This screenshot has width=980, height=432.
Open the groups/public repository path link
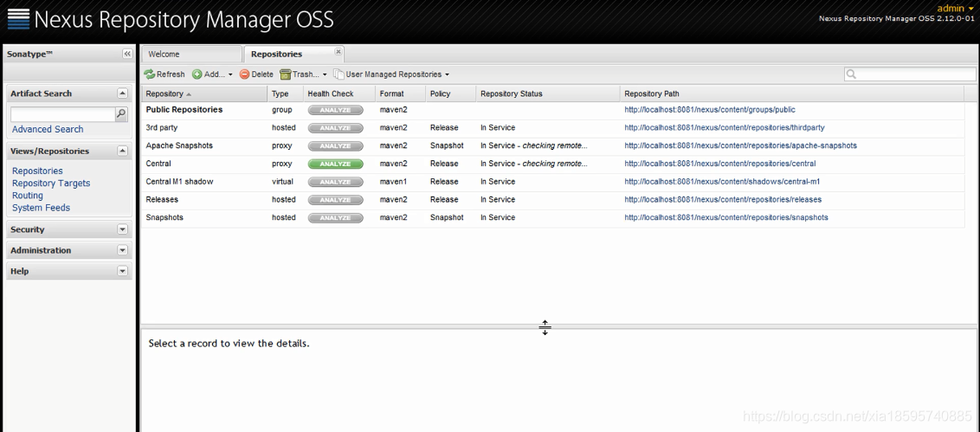[710, 110]
